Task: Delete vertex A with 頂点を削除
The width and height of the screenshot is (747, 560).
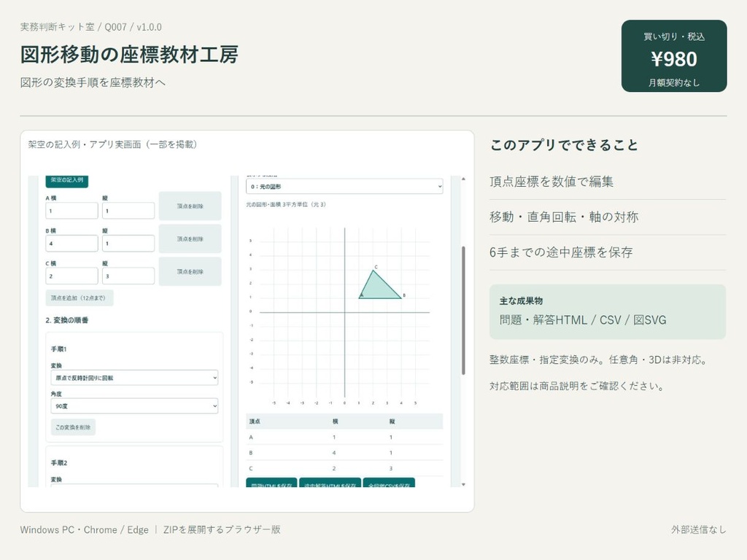Action: (x=190, y=206)
